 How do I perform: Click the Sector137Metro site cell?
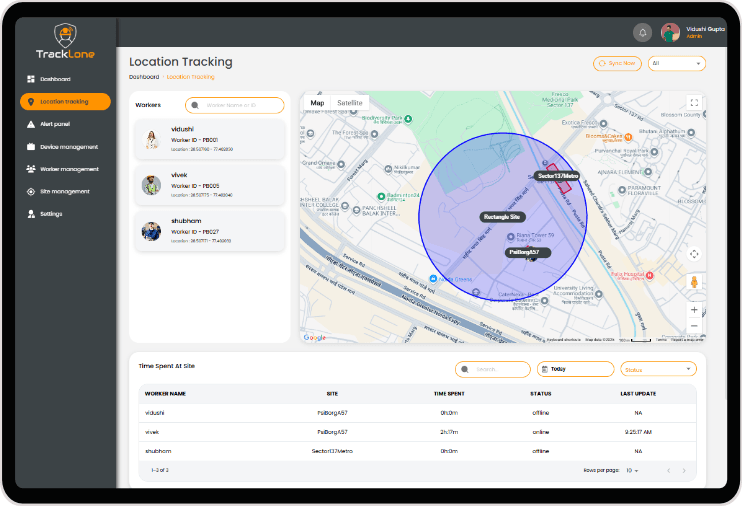click(x=332, y=451)
